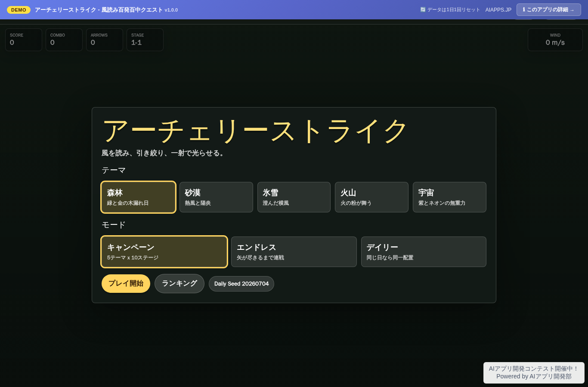This screenshot has width=588, height=387.
Task: Click the モード section label
Action: pos(114,225)
